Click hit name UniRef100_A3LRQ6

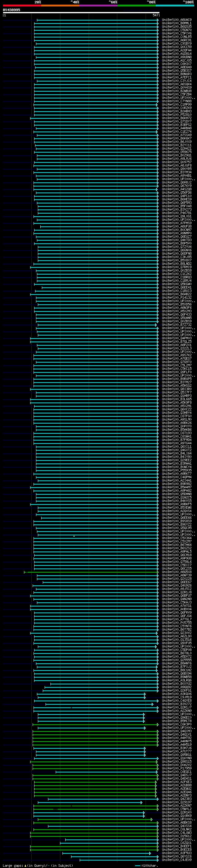(x=176, y=681)
